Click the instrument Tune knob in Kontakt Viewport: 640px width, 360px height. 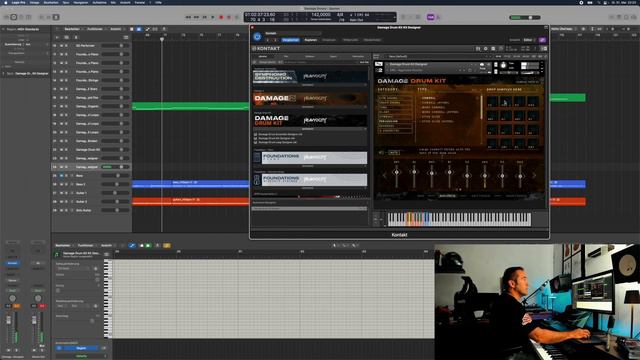[503, 65]
